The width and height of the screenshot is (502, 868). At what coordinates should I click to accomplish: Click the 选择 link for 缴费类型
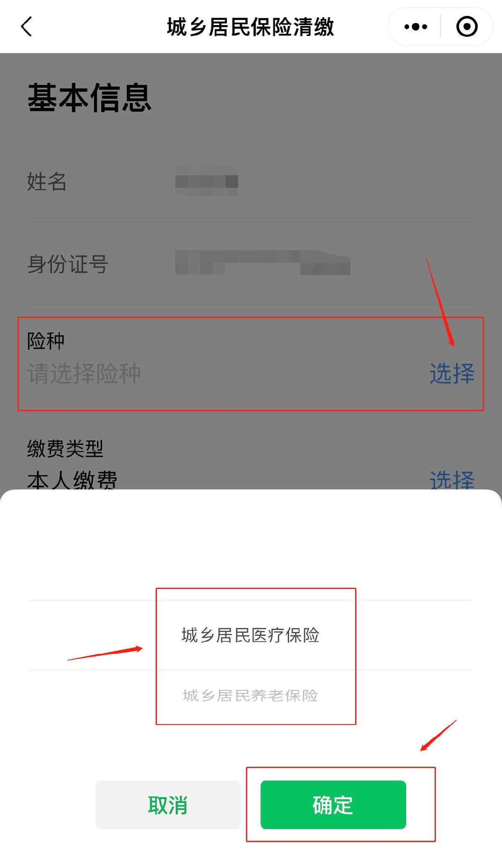(452, 479)
